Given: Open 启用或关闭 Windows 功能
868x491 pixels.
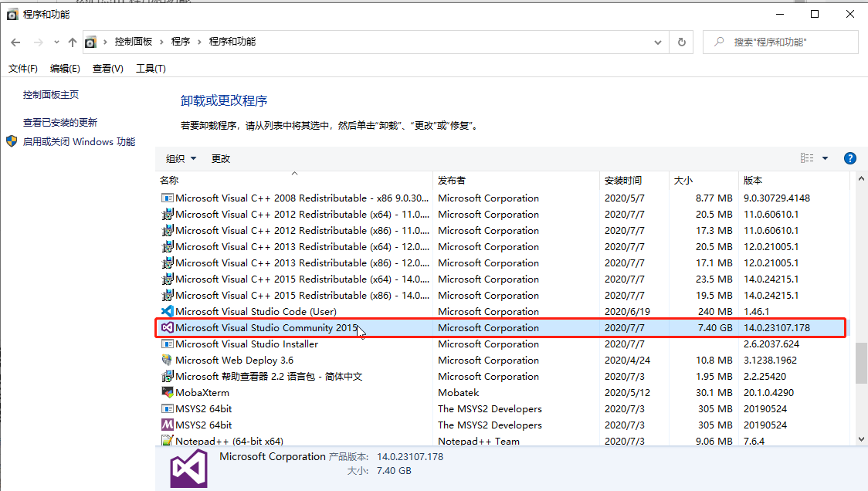Looking at the screenshot, I should tap(80, 142).
